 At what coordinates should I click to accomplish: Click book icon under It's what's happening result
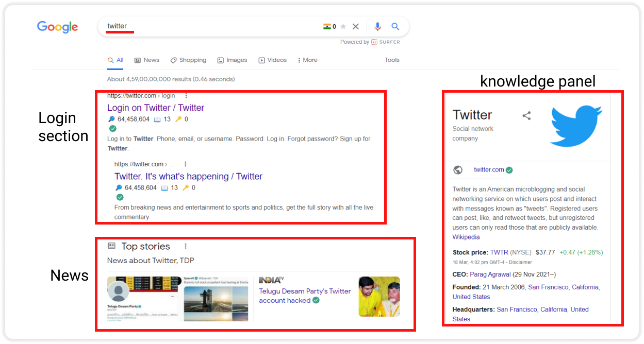[x=164, y=188]
